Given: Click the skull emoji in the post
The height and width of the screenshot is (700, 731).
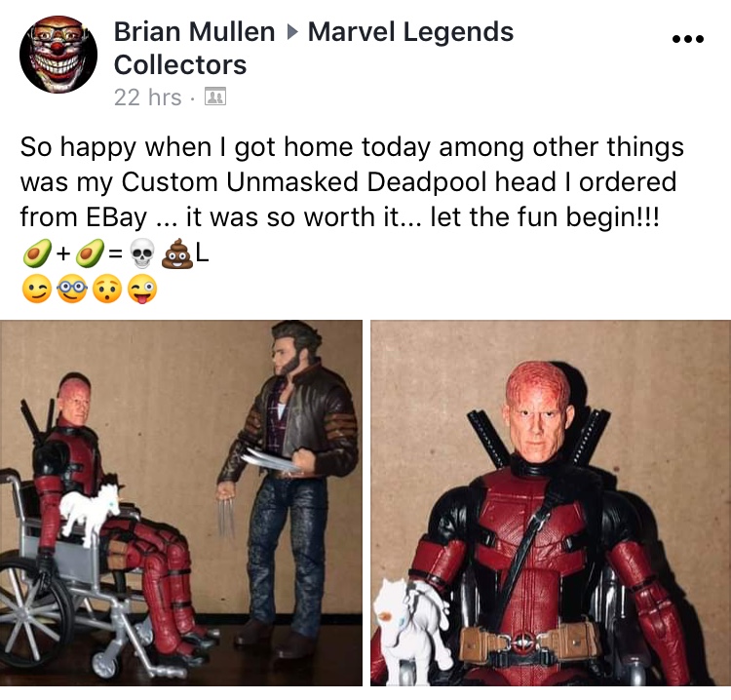Looking at the screenshot, I should click(141, 253).
